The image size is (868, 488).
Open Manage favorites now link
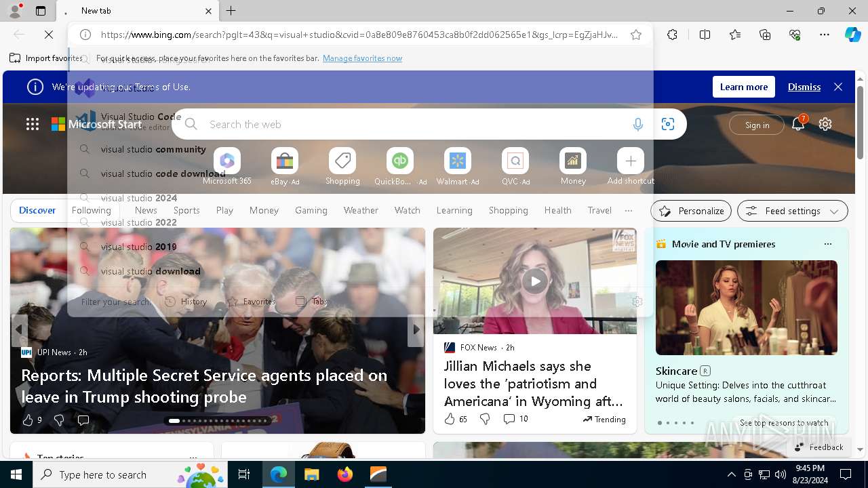[362, 58]
